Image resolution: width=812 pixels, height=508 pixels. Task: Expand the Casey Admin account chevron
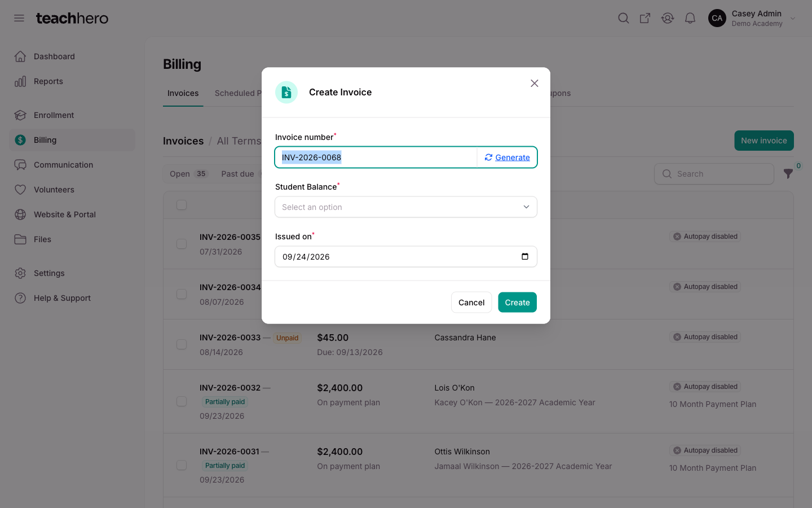(793, 19)
